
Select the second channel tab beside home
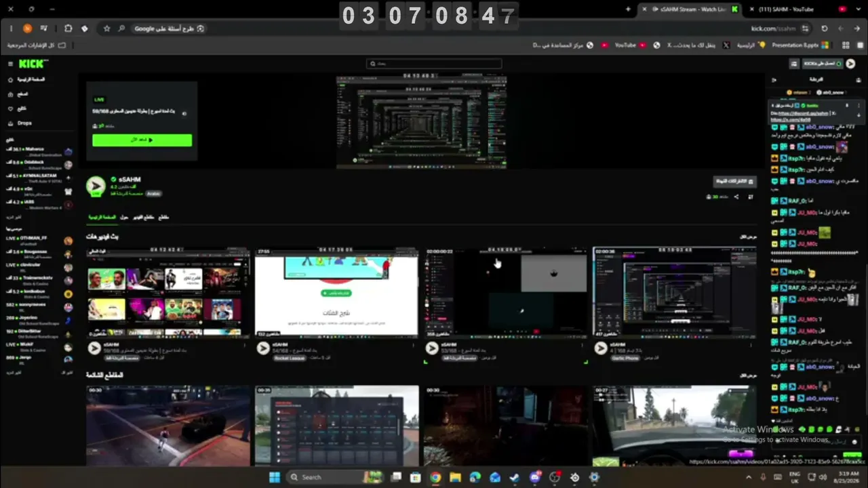coord(124,218)
